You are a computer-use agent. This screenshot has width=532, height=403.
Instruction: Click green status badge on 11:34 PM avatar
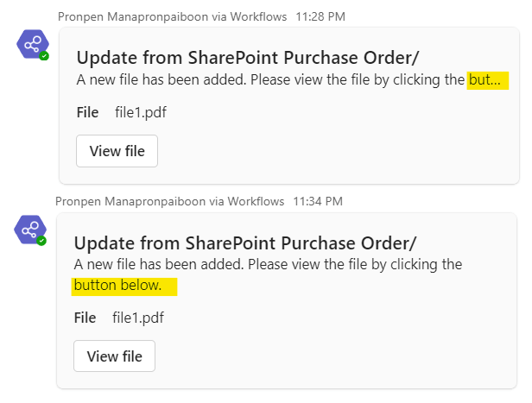41,241
